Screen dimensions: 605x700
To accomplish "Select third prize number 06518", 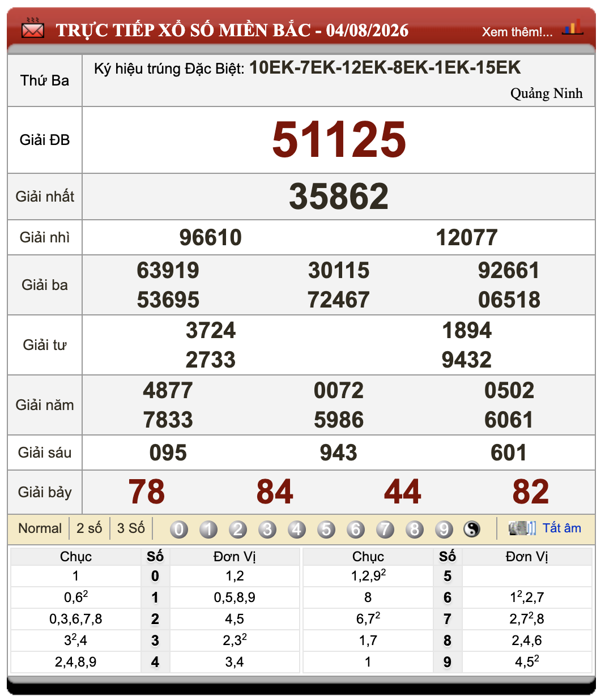I will [x=509, y=300].
